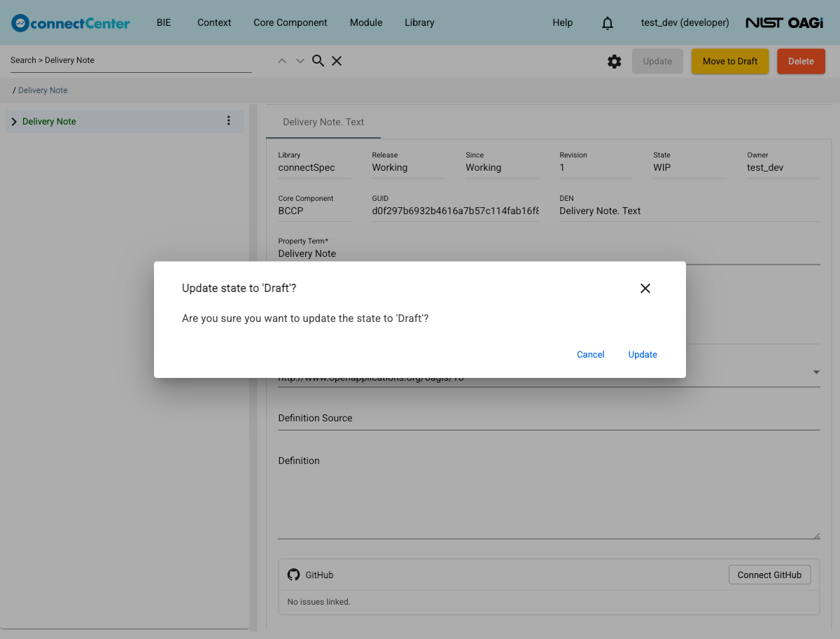Viewport: 840px width, 639px height.
Task: Confirm Update in the dialog
Action: pyautogui.click(x=643, y=354)
